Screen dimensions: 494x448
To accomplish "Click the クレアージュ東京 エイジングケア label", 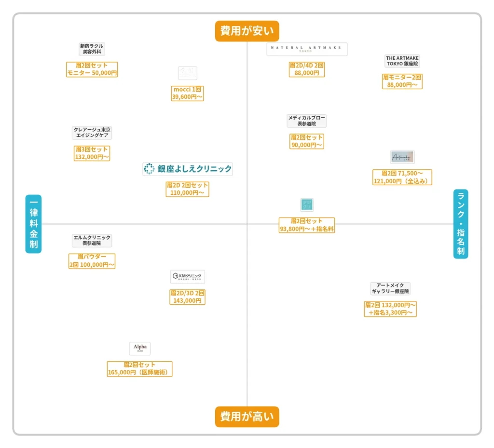I will pyautogui.click(x=92, y=133).
